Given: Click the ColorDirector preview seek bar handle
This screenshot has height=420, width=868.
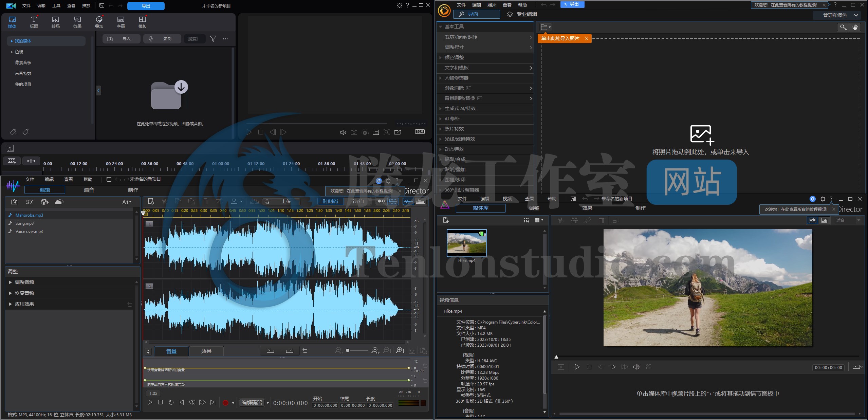Looking at the screenshot, I should [x=556, y=357].
